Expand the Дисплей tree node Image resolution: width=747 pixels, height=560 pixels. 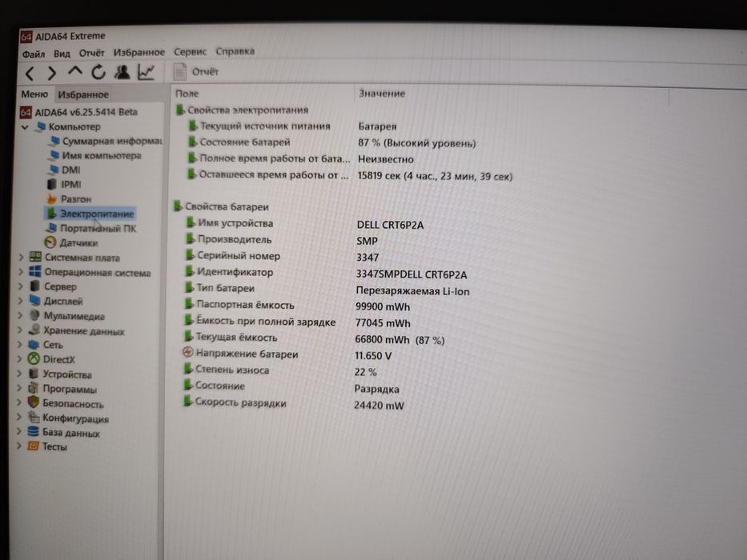tap(21, 301)
